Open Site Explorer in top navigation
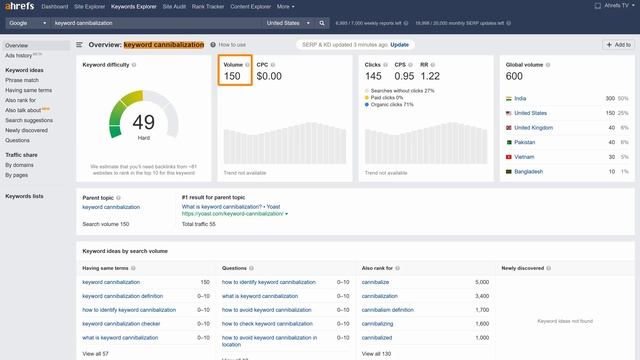The height and width of the screenshot is (360, 640). pos(89,7)
